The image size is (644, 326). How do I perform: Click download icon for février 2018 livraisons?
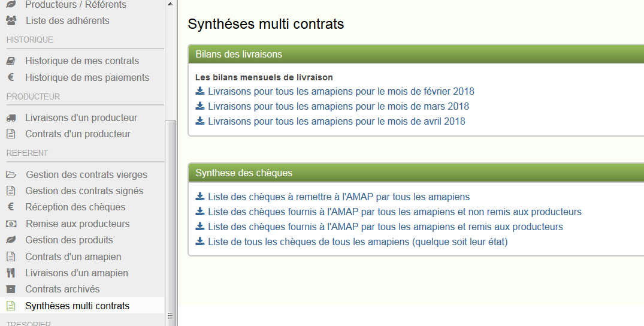[200, 91]
